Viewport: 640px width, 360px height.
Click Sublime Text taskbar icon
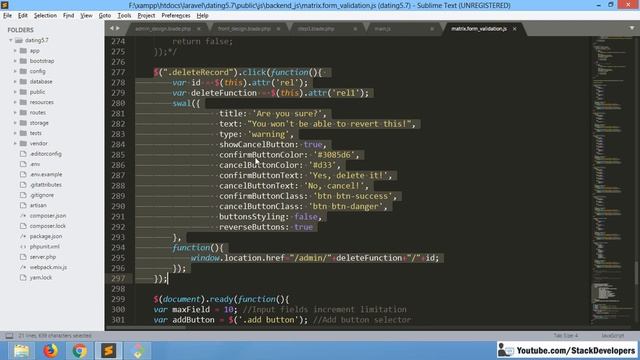tap(109, 351)
